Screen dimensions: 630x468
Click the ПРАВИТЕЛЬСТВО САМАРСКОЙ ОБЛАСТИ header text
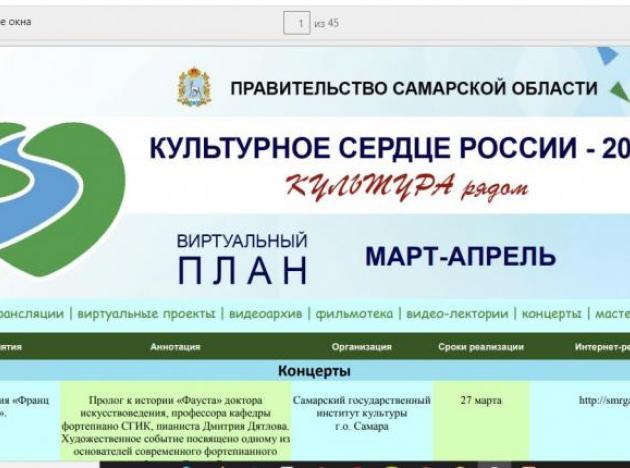(x=414, y=88)
